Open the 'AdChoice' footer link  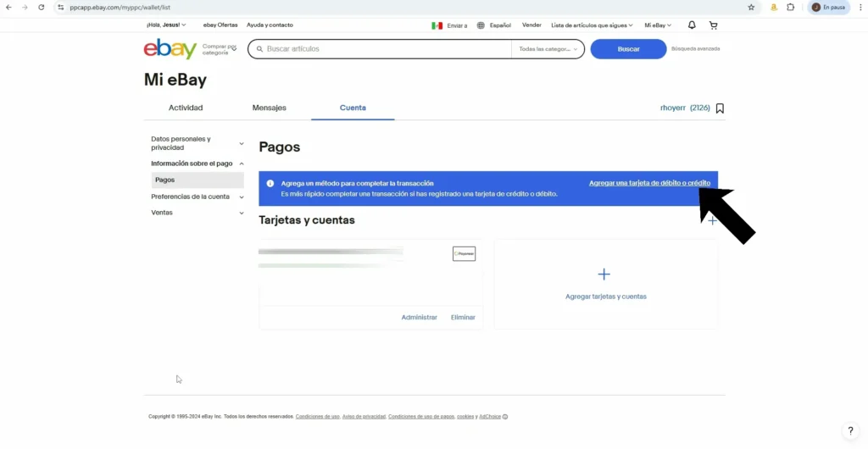pyautogui.click(x=490, y=417)
